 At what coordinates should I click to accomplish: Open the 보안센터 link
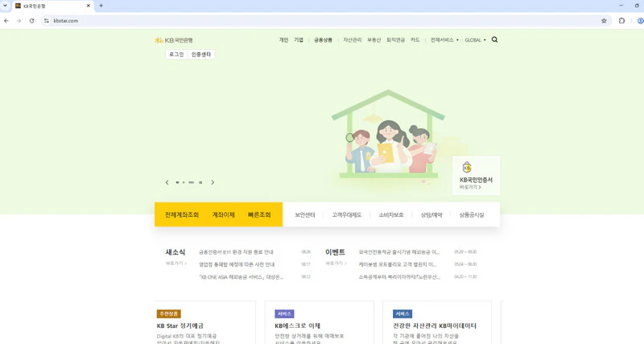[x=305, y=215]
